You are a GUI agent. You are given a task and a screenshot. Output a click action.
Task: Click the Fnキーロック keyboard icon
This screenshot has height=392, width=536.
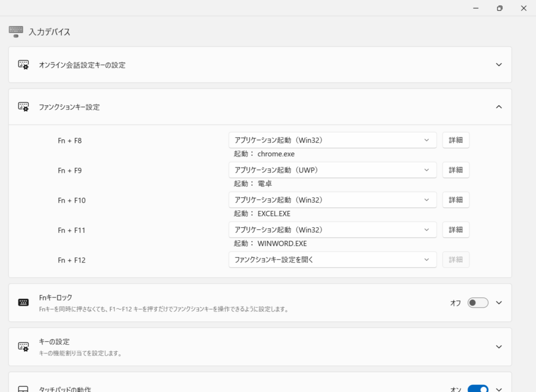click(24, 303)
